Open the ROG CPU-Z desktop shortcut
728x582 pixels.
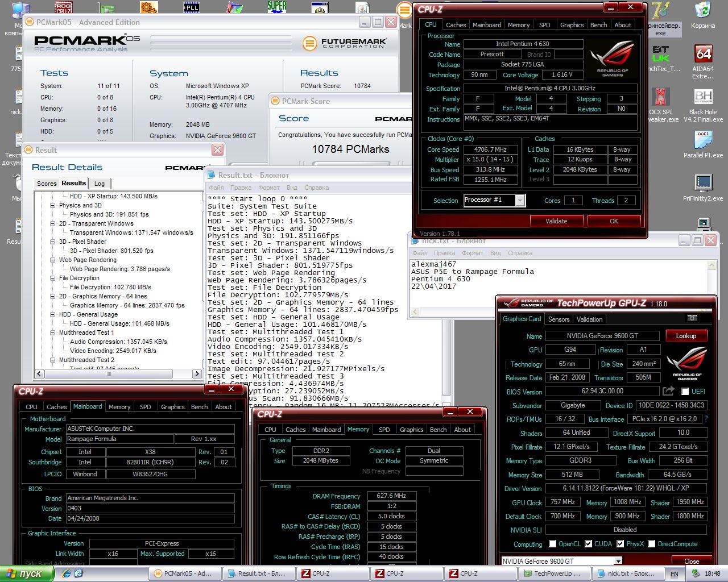63,7
